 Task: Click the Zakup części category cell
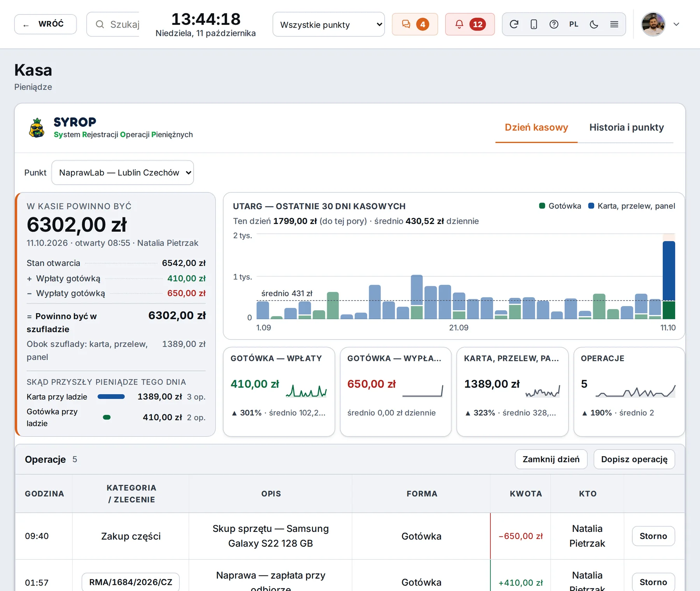pyautogui.click(x=131, y=536)
